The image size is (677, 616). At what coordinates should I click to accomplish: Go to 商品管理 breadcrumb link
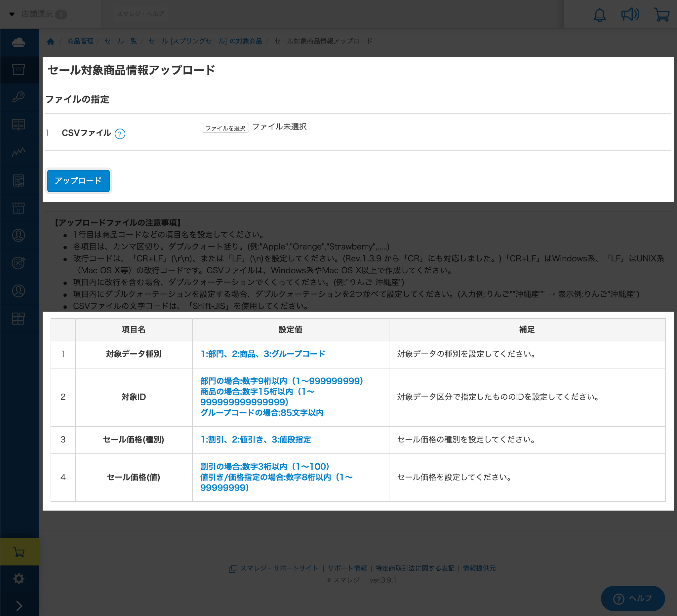pyautogui.click(x=80, y=41)
